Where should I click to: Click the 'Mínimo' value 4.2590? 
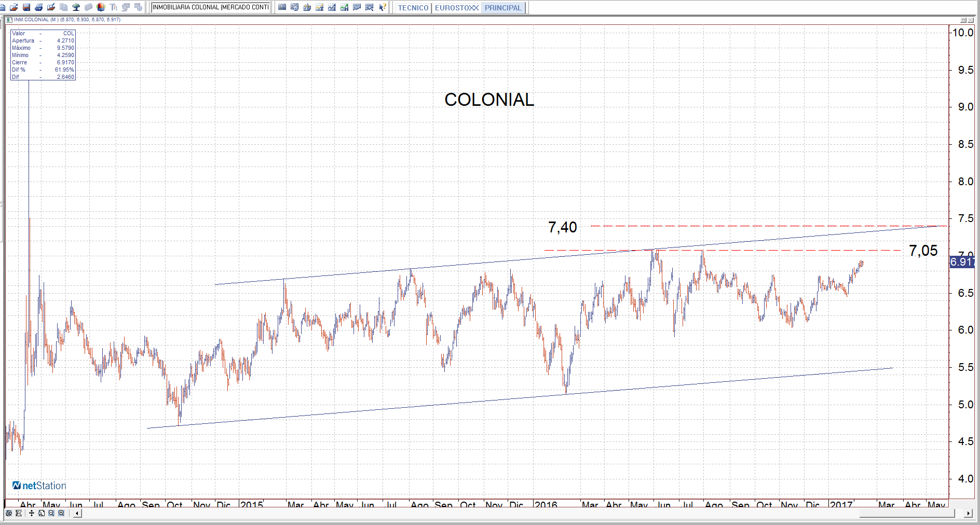(x=65, y=55)
